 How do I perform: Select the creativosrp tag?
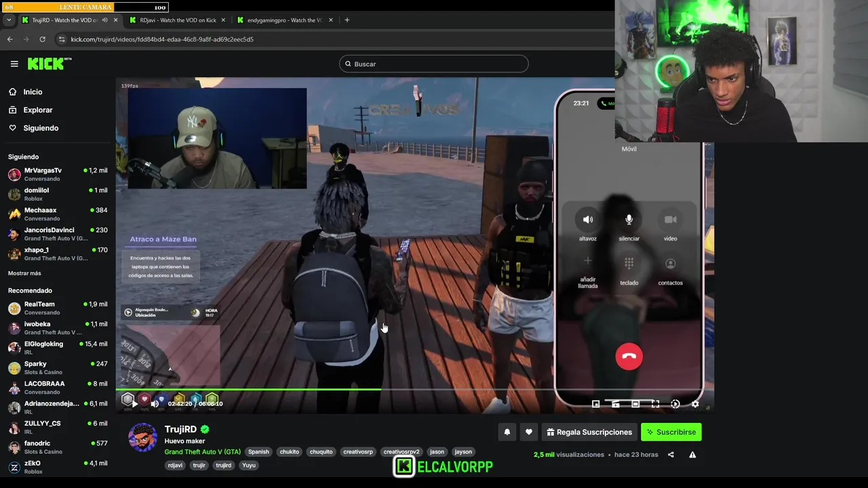(358, 452)
